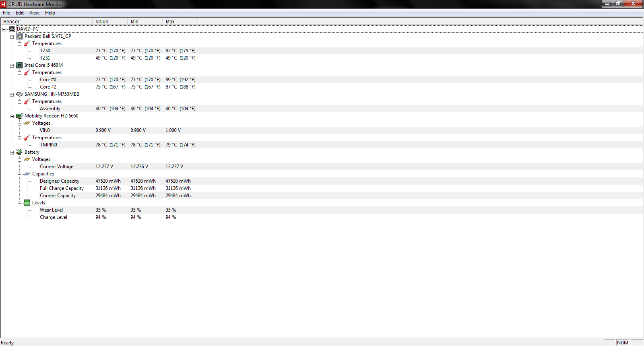644x346 pixels.
Task: Collapse the Battery node
Action: pos(12,152)
